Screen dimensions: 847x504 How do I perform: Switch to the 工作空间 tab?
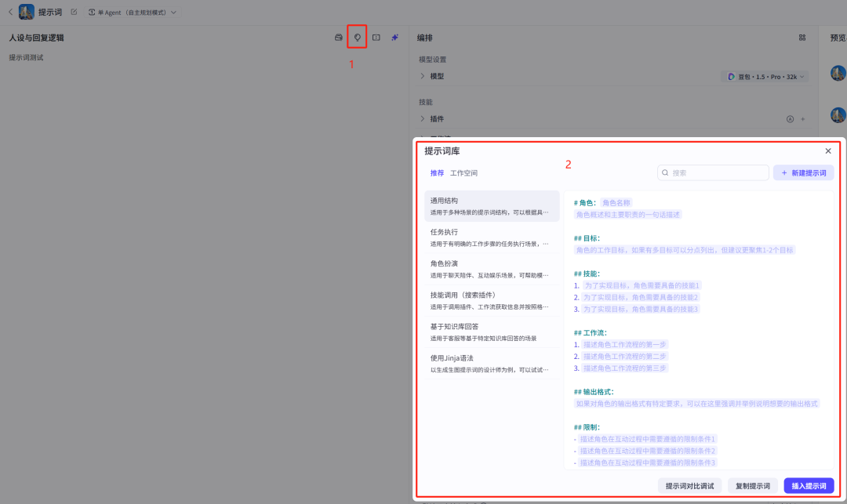[463, 172]
